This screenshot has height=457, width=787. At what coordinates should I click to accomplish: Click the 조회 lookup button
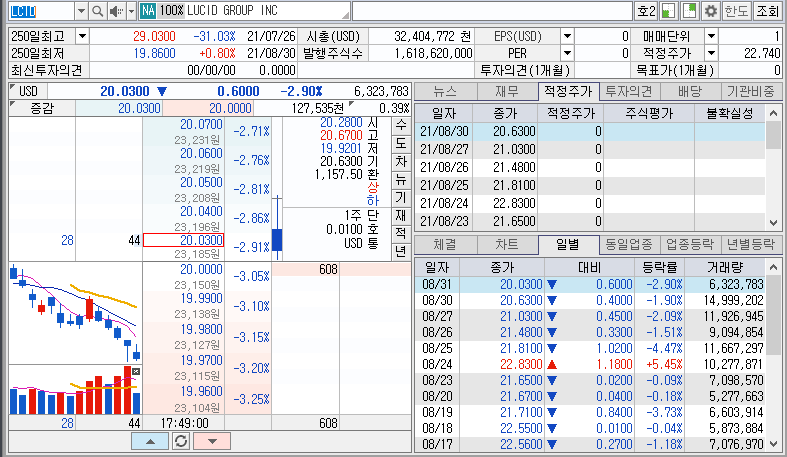[767, 11]
